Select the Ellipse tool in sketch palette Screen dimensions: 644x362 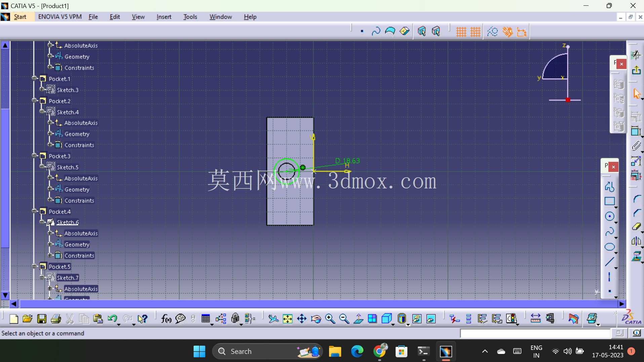(x=610, y=247)
